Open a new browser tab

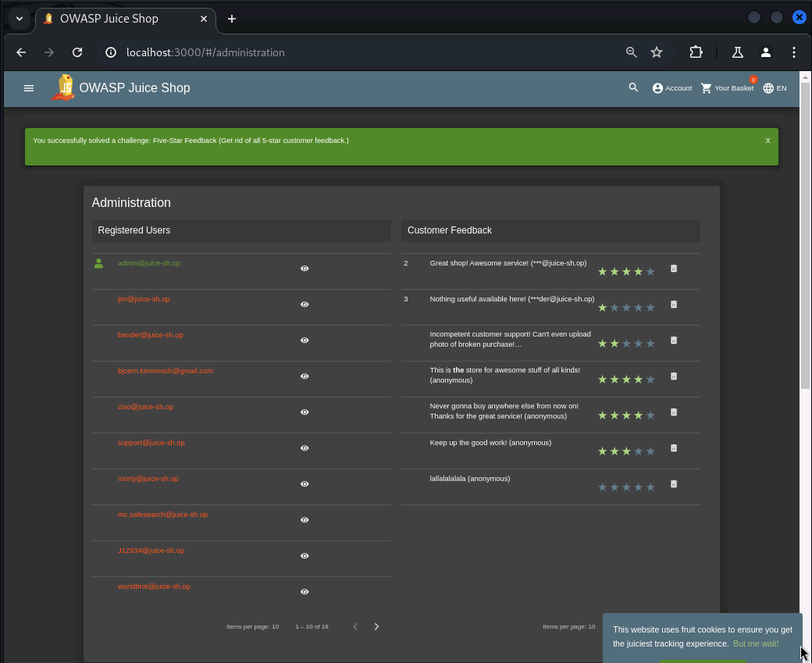[x=232, y=19]
